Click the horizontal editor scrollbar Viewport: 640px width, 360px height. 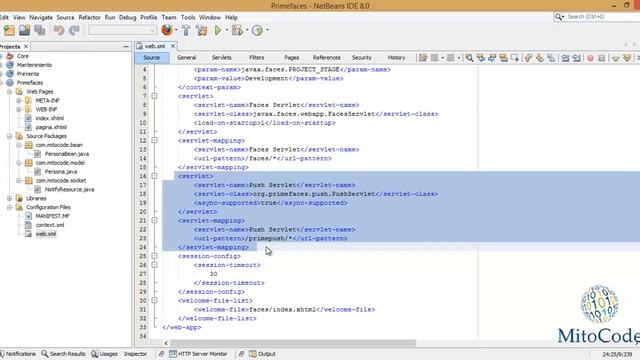coord(293,343)
